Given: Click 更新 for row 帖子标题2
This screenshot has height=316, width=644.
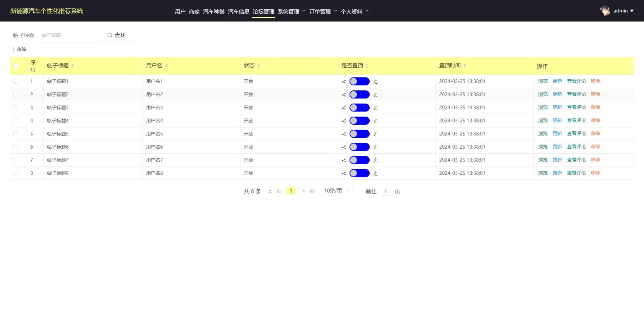Looking at the screenshot, I should [x=557, y=94].
